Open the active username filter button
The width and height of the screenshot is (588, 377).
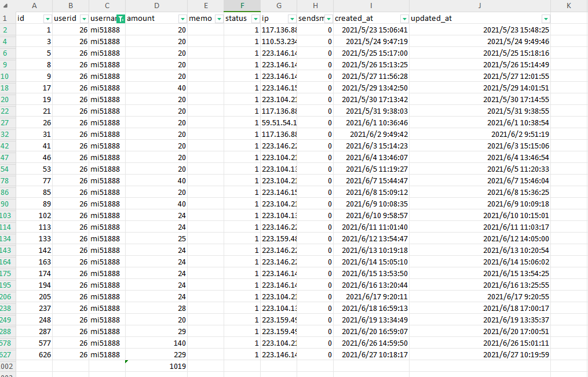pos(120,19)
